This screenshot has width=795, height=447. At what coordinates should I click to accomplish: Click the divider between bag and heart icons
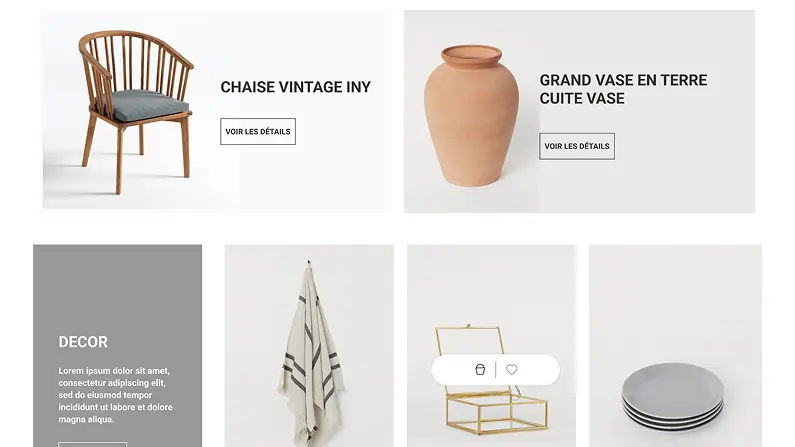pyautogui.click(x=496, y=369)
